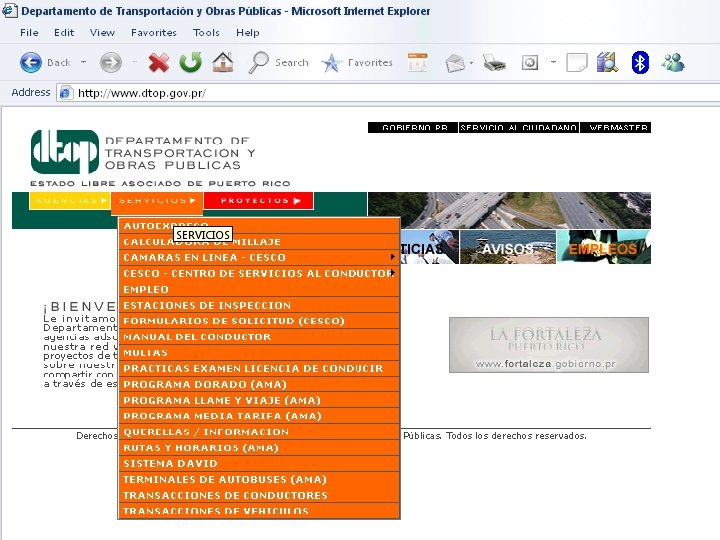
Task: Open the History calendar icon
Action: pos(417,62)
